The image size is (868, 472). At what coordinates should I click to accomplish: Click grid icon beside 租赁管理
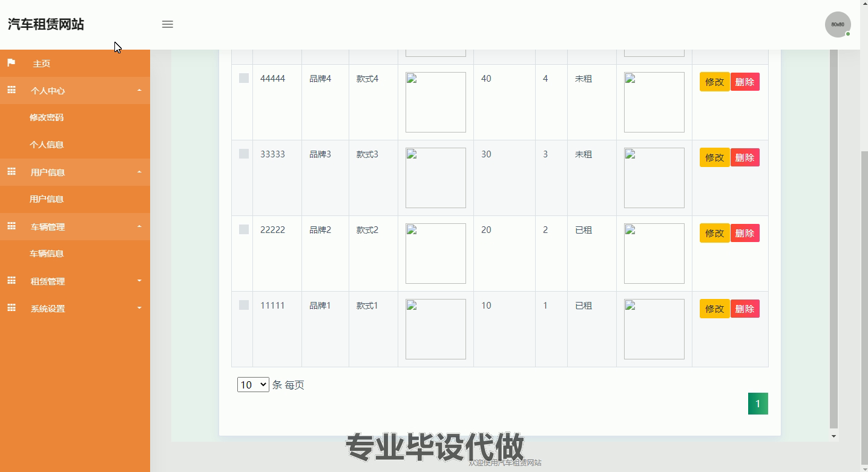(x=11, y=281)
